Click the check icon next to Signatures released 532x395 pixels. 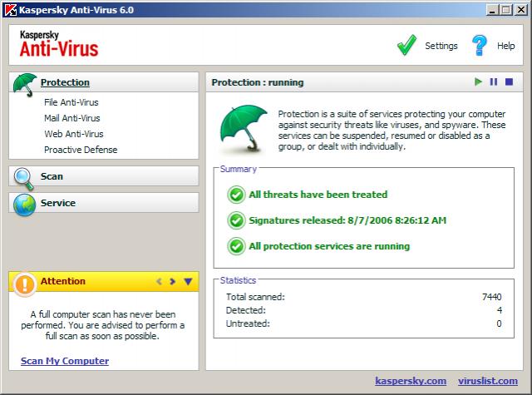(x=236, y=220)
